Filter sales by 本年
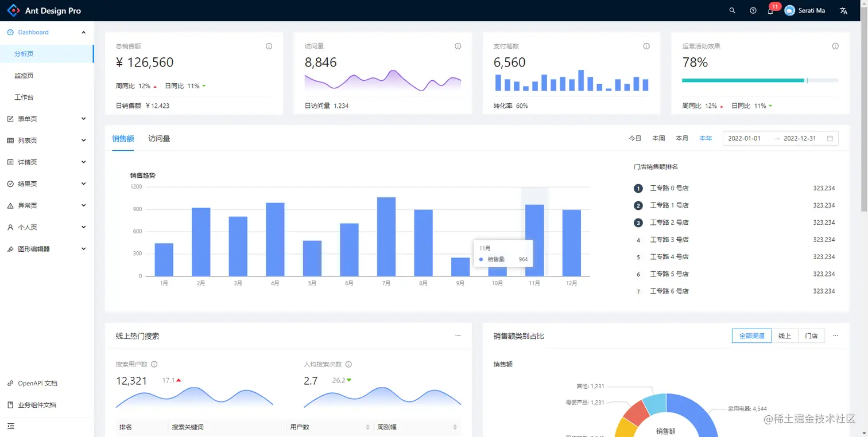The width and height of the screenshot is (868, 437). pyautogui.click(x=706, y=138)
